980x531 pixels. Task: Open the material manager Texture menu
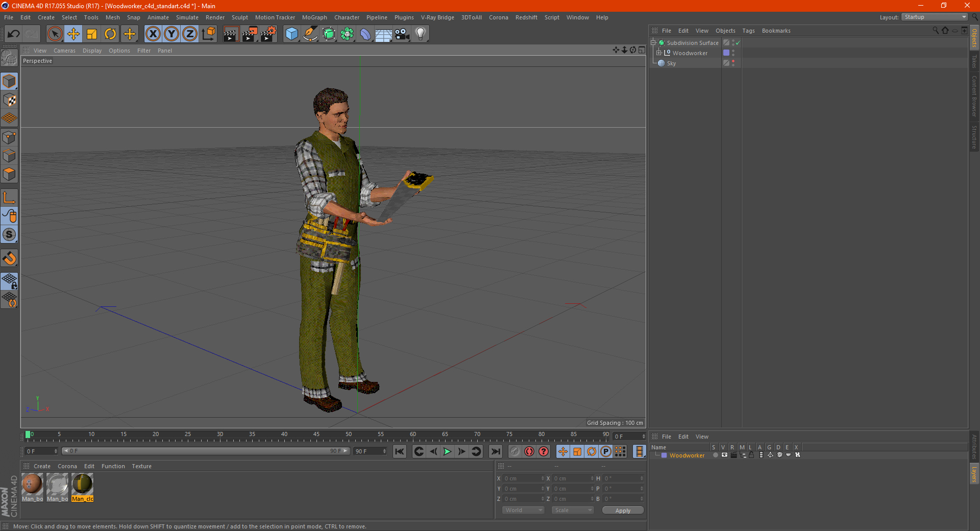[x=141, y=466]
